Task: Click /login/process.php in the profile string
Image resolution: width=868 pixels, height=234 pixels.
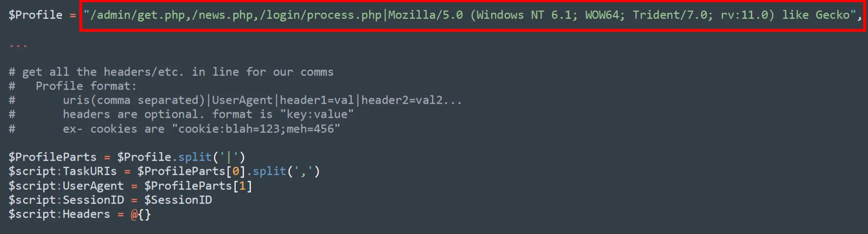Action: pyautogui.click(x=320, y=15)
